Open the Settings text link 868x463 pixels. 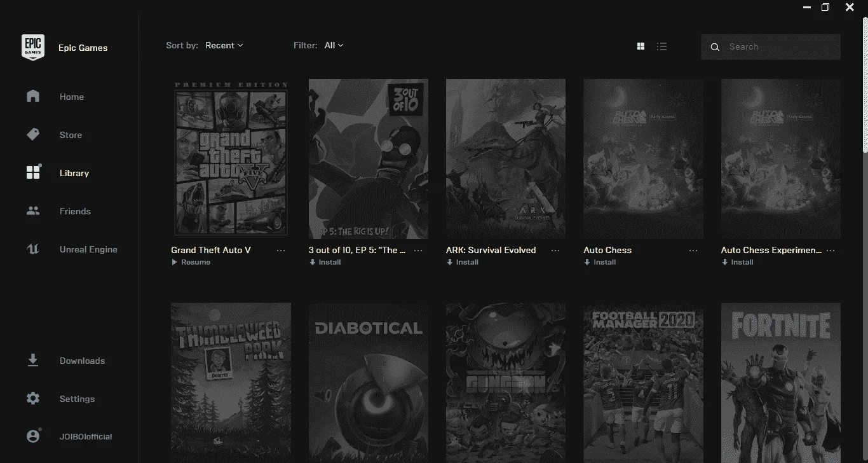pos(77,399)
